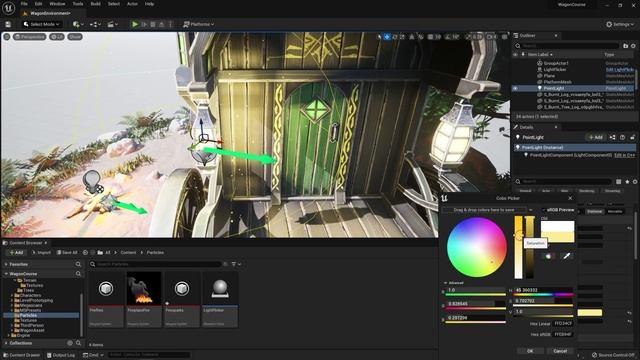
Task: Toggle scale snapping in viewport
Action: (469, 37)
